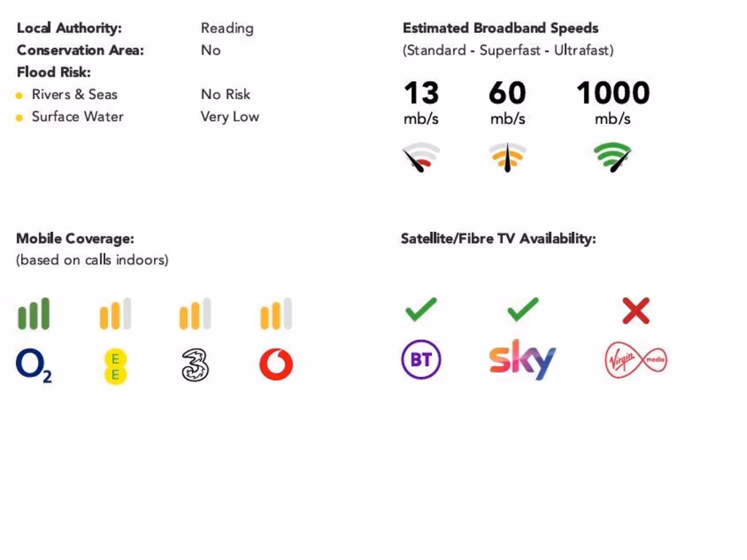This screenshot has width=747, height=560.
Task: Click the orange superfast speed gauge
Action: click(508, 157)
